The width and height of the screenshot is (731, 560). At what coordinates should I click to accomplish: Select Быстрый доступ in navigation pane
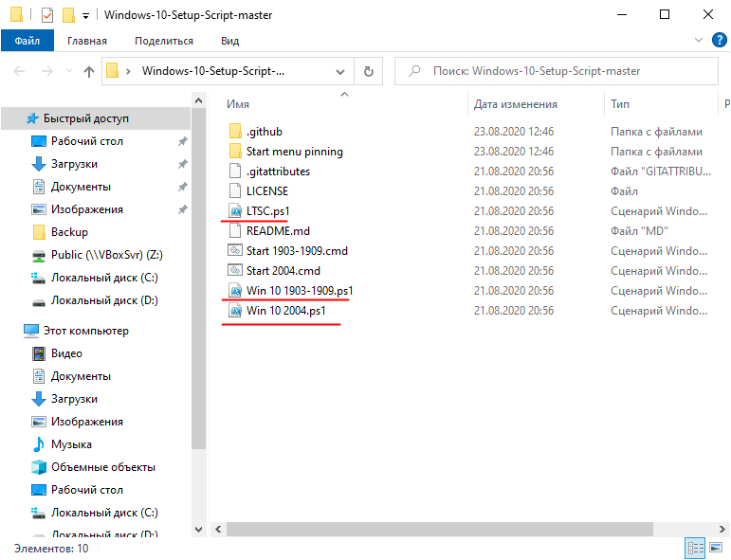[x=96, y=118]
